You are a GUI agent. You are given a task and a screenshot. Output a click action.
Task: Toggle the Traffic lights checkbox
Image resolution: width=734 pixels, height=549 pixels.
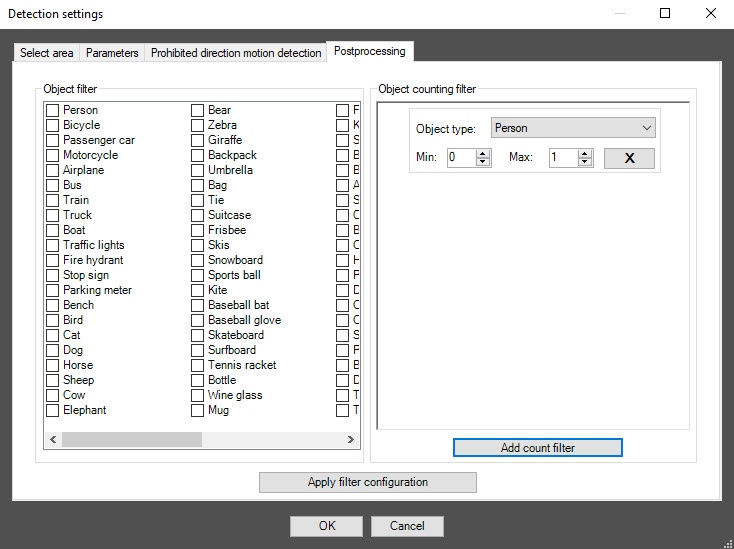click(x=52, y=245)
